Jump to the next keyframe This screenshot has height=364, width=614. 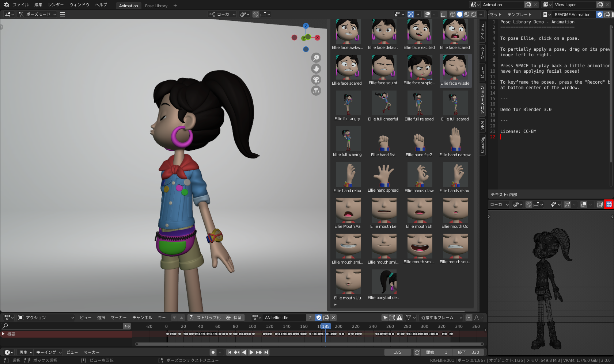(x=259, y=352)
